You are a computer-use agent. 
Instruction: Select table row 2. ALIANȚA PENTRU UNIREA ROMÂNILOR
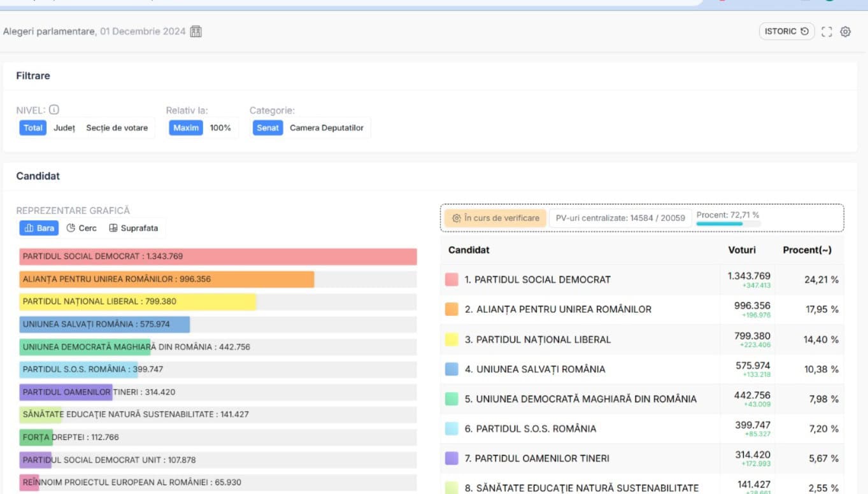click(642, 309)
